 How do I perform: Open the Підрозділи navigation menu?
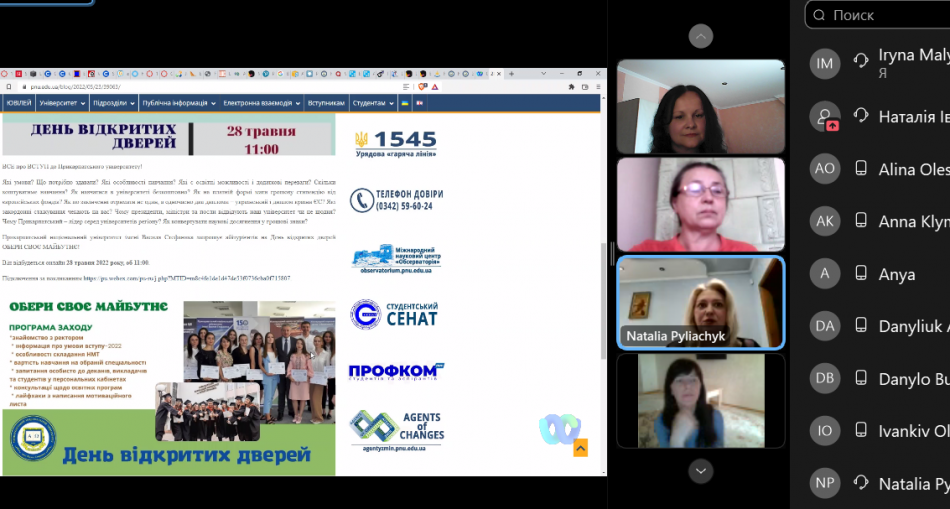111,103
